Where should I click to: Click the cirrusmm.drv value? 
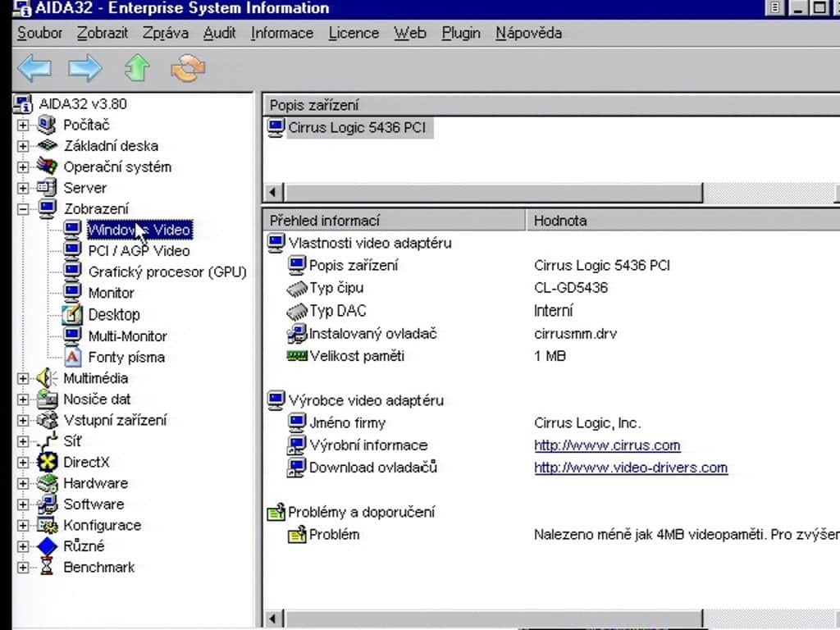click(575, 334)
